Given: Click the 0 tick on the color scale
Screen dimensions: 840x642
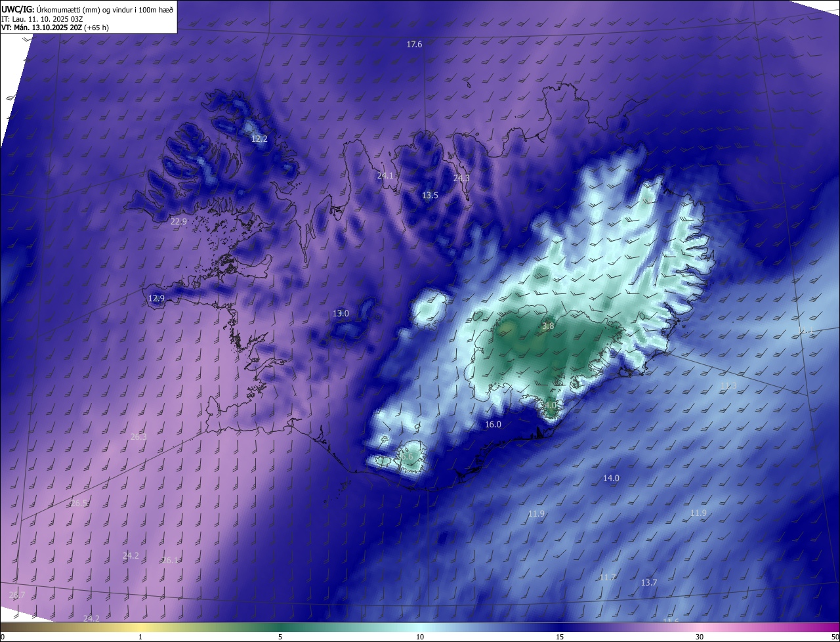Looking at the screenshot, I should click(x=2, y=637).
